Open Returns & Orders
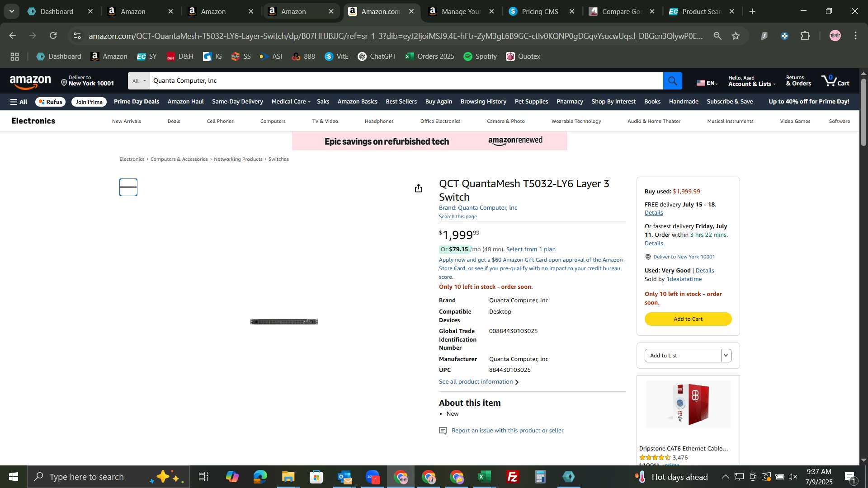Image resolution: width=868 pixels, height=488 pixels. point(798,81)
